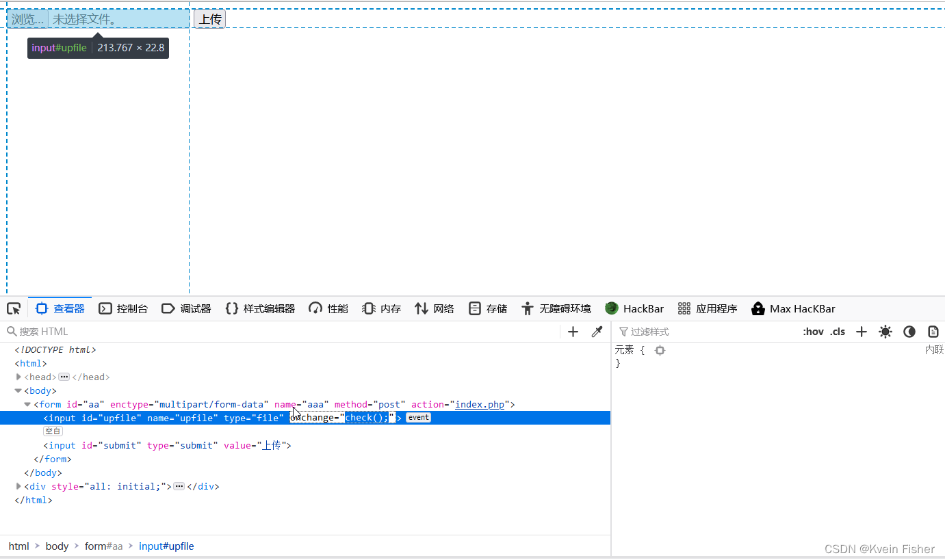Toggle the .cls class panel

pos(838,332)
